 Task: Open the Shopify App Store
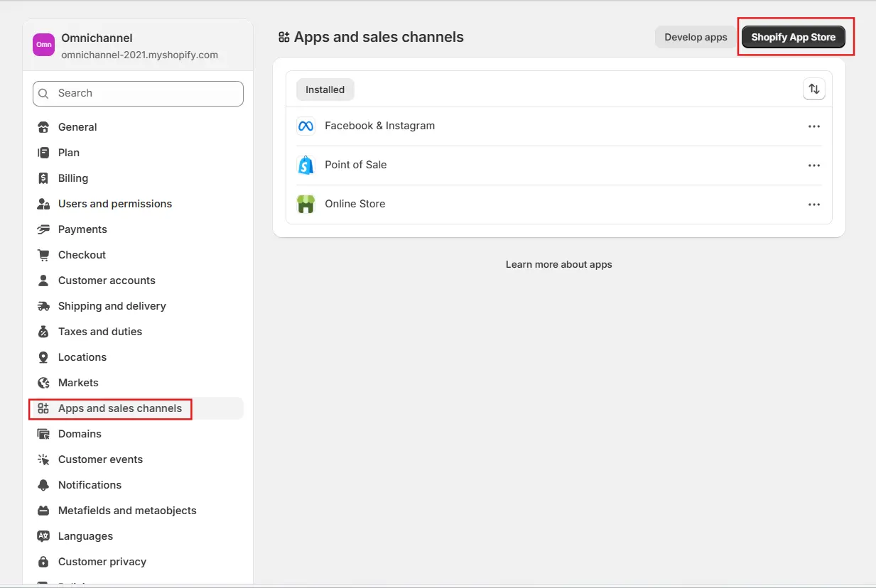[x=794, y=36]
